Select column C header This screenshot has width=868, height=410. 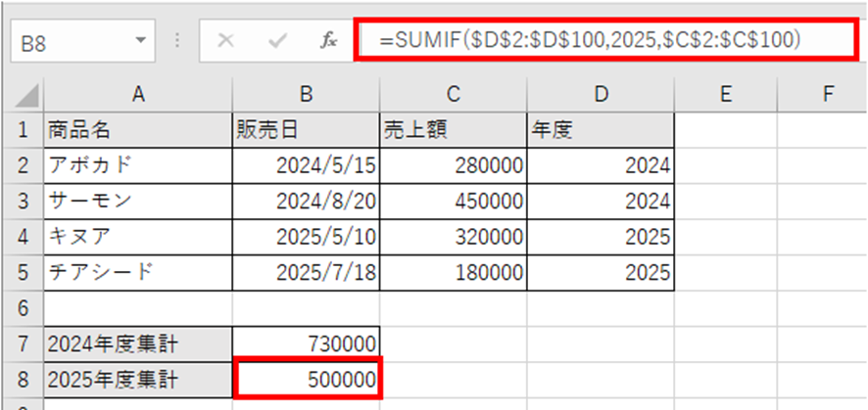[453, 94]
